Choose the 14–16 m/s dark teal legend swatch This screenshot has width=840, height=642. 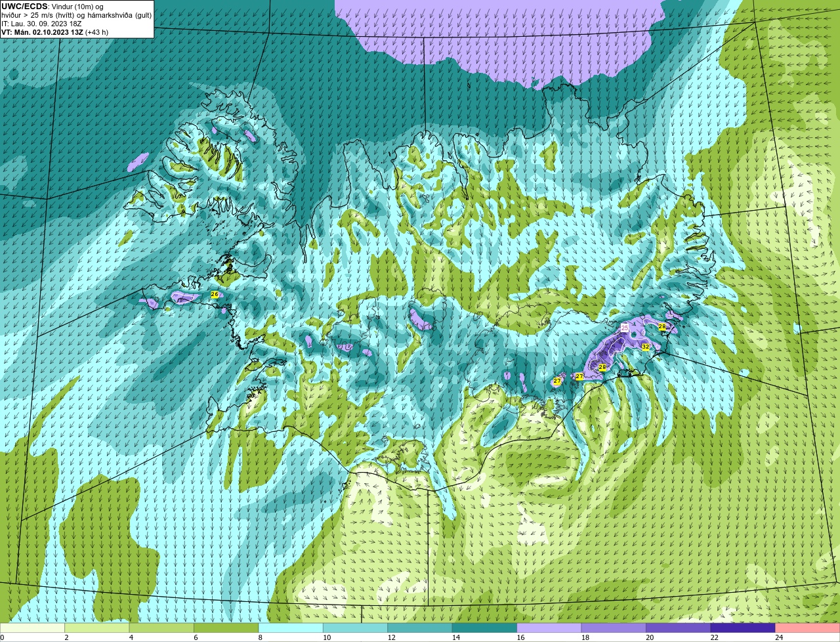[x=485, y=628]
